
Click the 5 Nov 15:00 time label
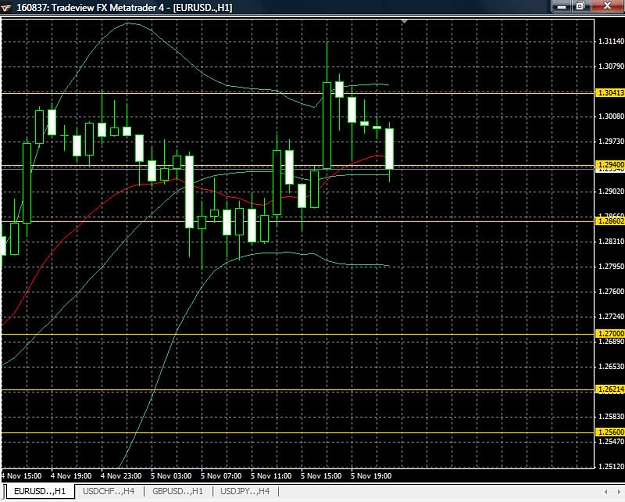321,476
